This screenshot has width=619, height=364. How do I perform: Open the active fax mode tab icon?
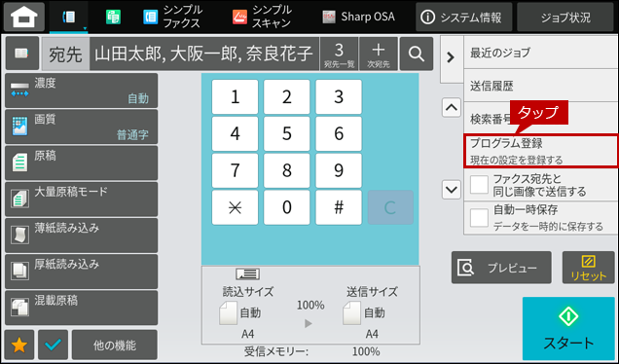coord(69,18)
